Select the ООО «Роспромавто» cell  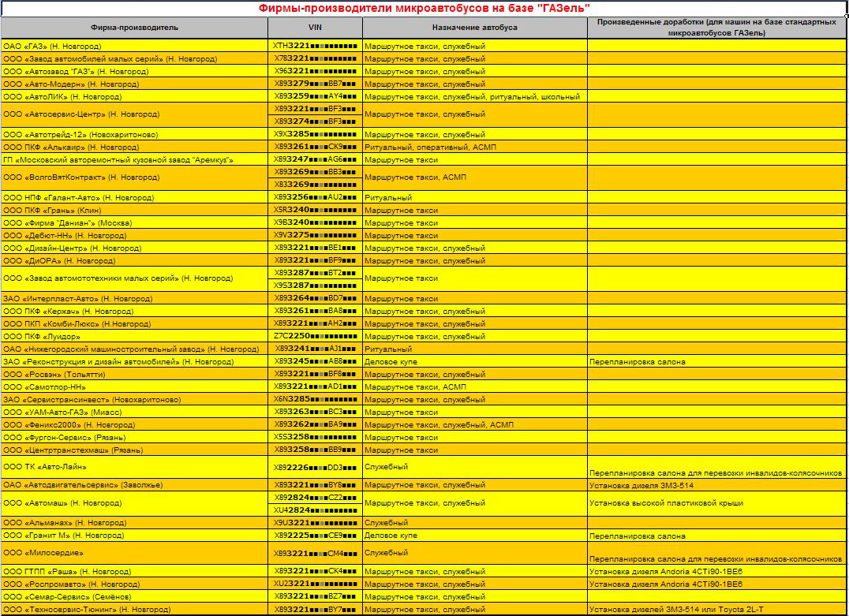134,584
